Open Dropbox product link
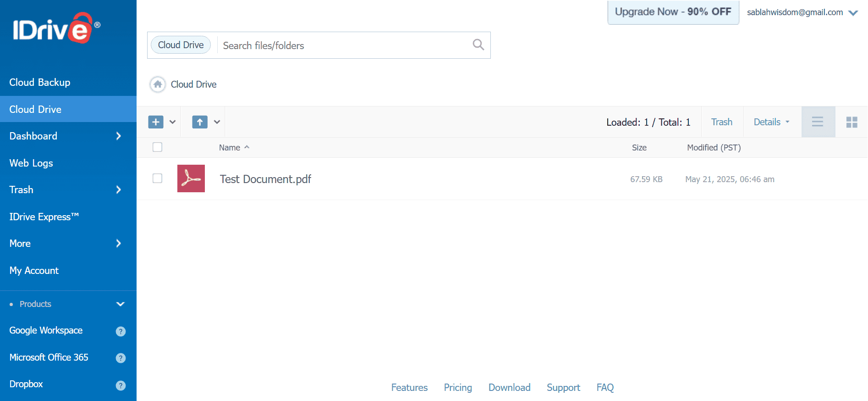 coord(26,384)
